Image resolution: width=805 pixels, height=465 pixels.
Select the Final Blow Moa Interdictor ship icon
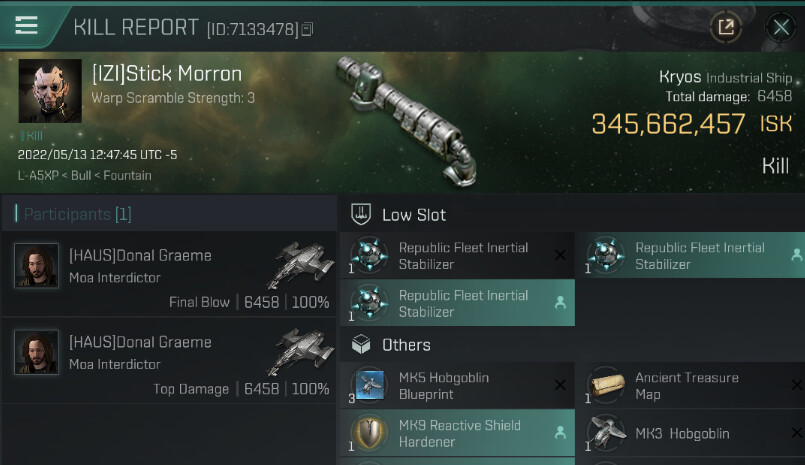click(300, 264)
